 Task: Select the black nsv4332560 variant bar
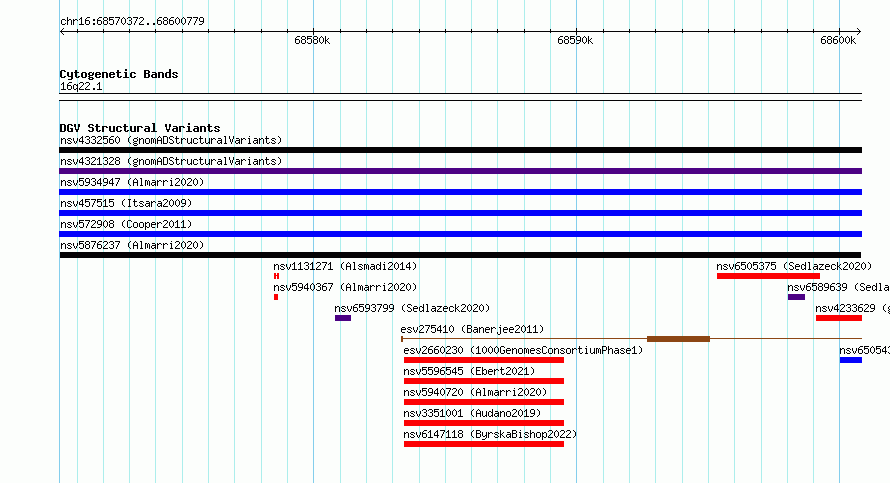(460, 150)
